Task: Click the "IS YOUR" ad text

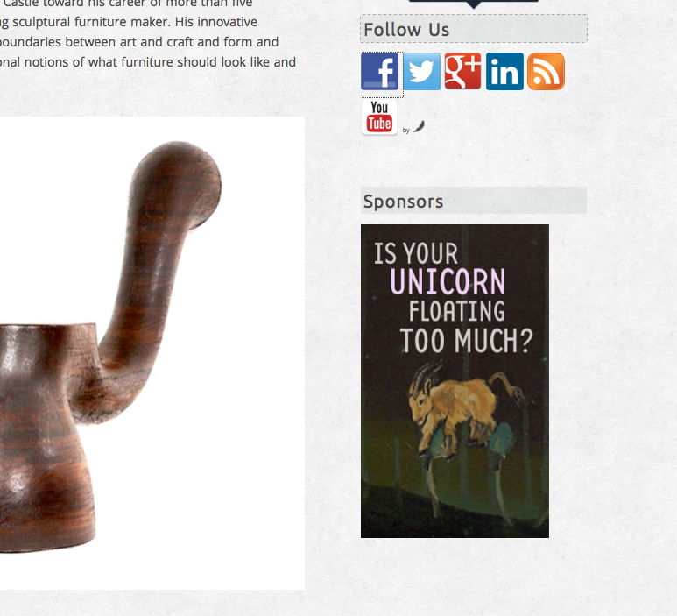Action: [x=415, y=253]
